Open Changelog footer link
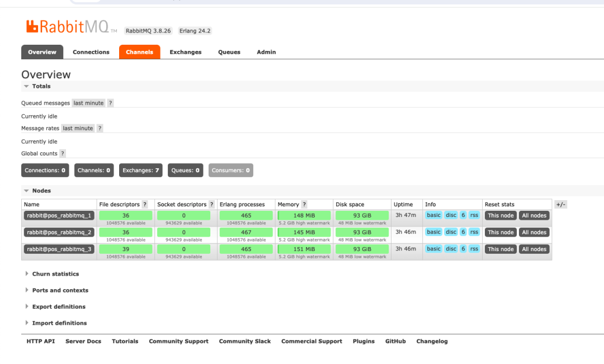This screenshot has width=604, height=364. click(432, 341)
